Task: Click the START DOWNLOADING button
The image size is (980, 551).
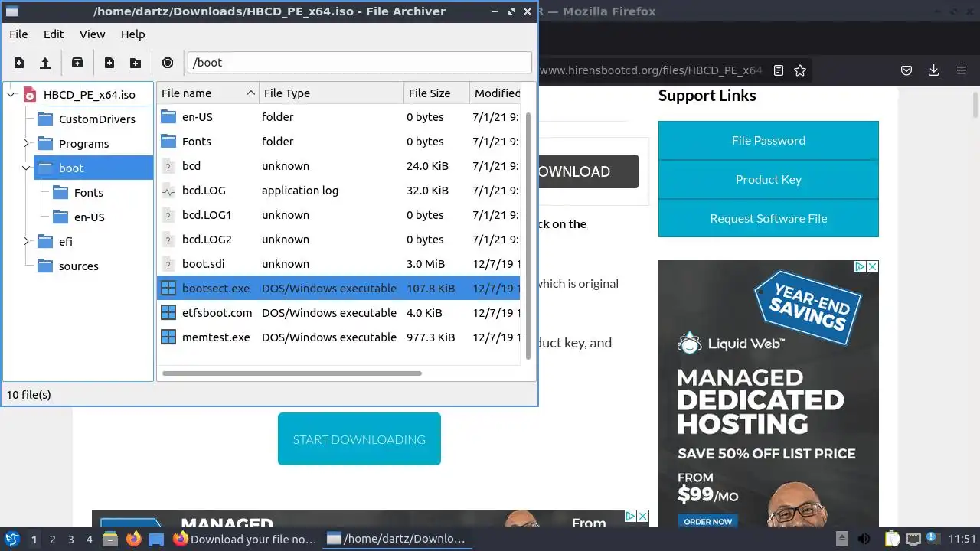Action: point(359,439)
